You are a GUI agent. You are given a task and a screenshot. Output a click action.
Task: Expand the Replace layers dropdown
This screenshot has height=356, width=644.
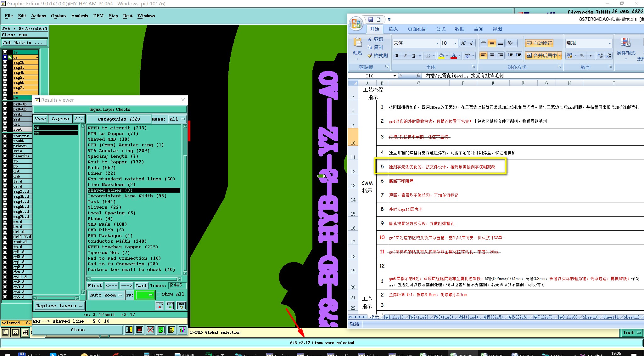pos(59,306)
